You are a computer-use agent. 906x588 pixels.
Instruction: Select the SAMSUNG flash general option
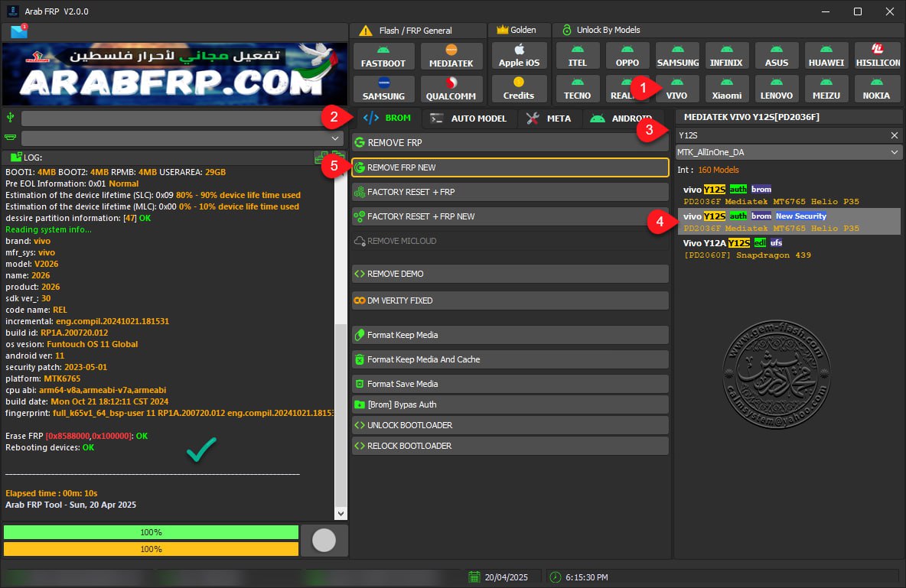383,89
